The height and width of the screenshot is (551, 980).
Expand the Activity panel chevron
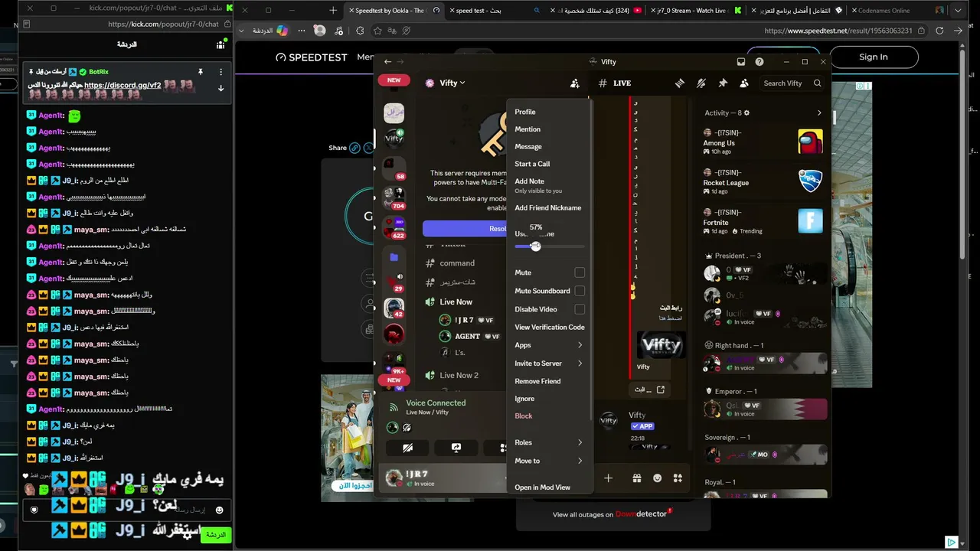pyautogui.click(x=819, y=113)
